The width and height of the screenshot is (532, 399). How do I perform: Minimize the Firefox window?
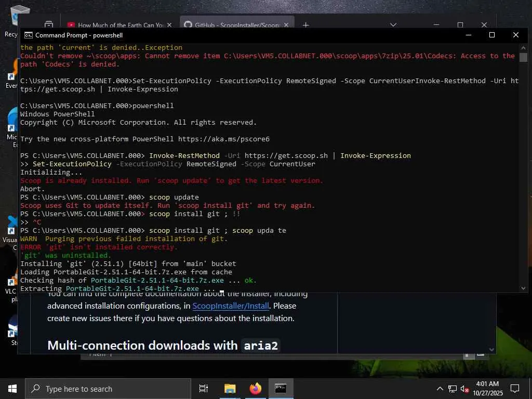pyautogui.click(x=436, y=25)
